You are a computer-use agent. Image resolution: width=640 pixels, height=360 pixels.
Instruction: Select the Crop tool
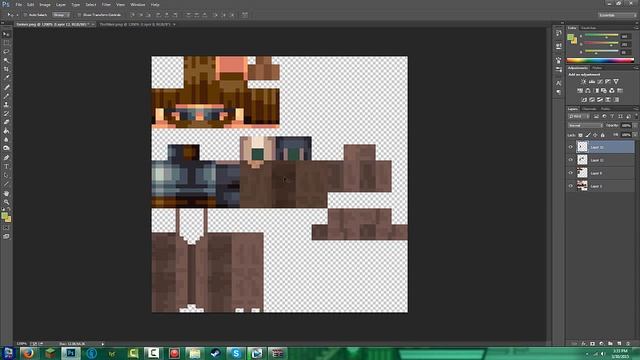pos(6,69)
